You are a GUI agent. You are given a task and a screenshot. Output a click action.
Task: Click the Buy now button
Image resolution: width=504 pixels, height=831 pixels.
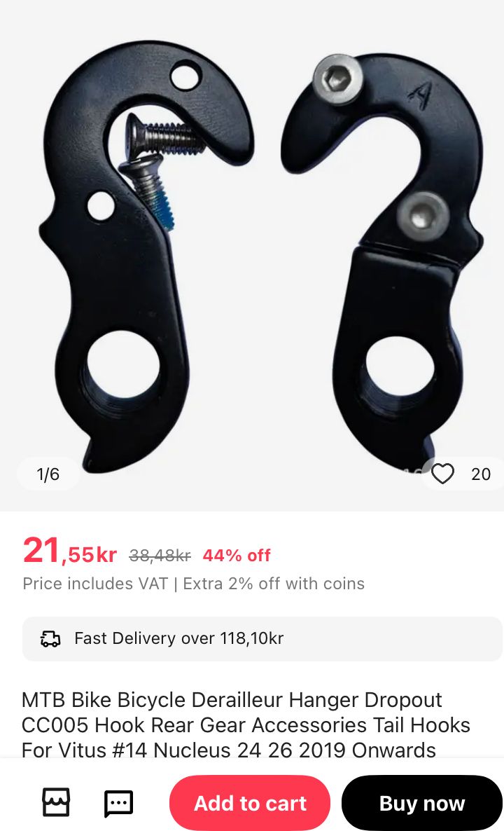(x=422, y=803)
